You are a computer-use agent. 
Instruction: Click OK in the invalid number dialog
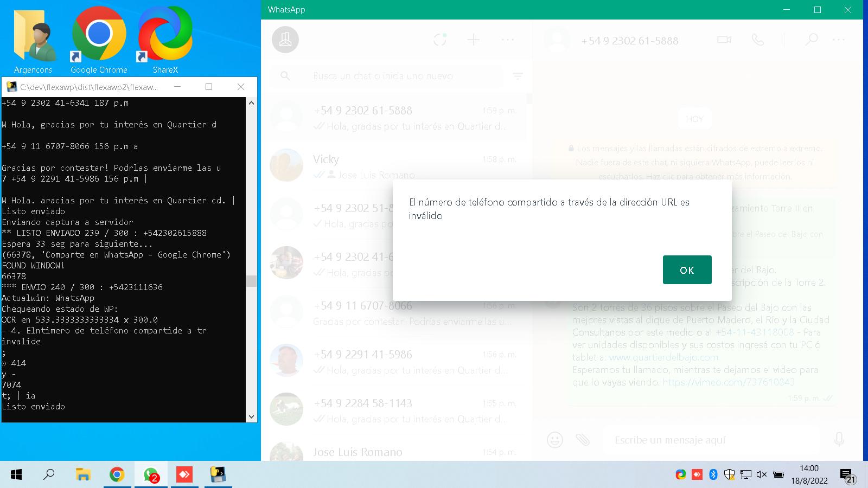(x=687, y=269)
